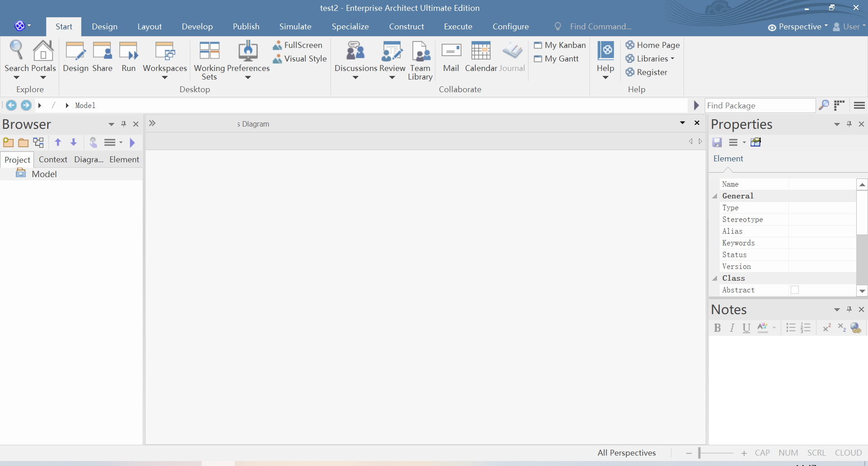The image size is (868, 466).
Task: Open the Browser hamburger menu dropdown
Action: tap(113, 142)
